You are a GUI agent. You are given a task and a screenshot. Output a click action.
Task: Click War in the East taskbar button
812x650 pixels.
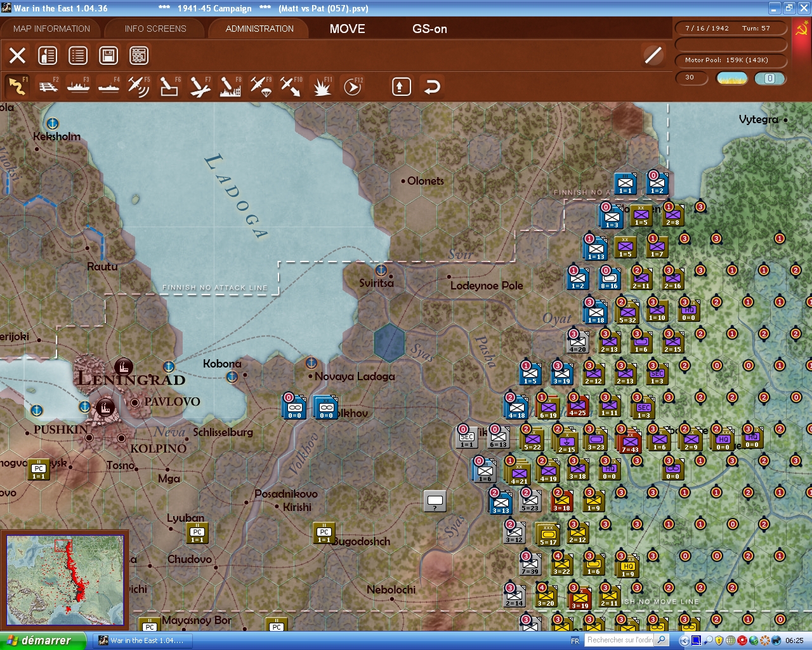142,640
